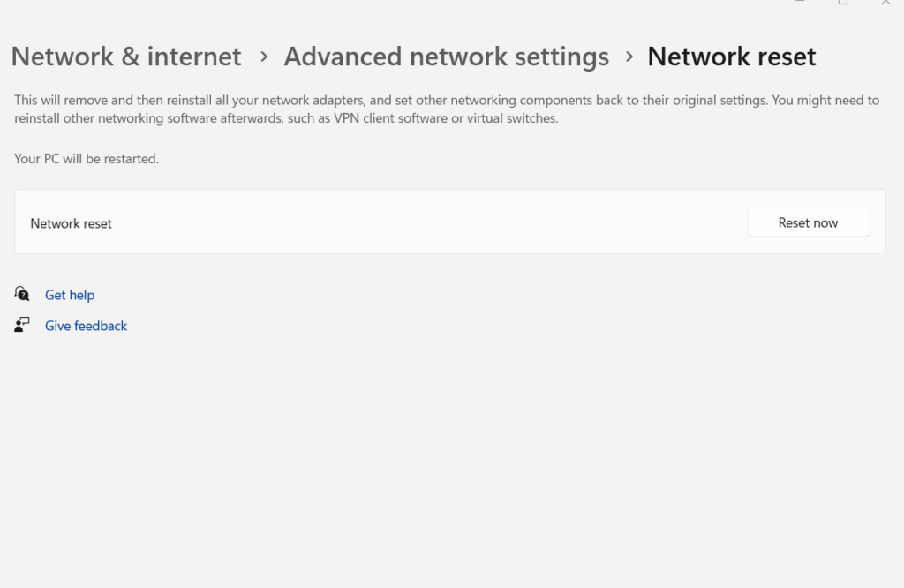This screenshot has height=588, width=904.
Task: Click the Network reset label inside the card
Action: pyautogui.click(x=71, y=223)
